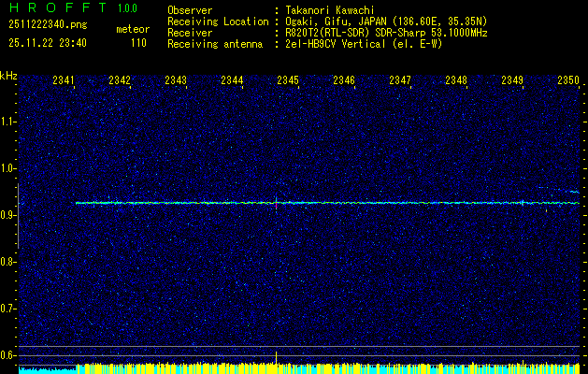Click the Receiving Location label
Screen dimensions: 588x374
pos(218,22)
